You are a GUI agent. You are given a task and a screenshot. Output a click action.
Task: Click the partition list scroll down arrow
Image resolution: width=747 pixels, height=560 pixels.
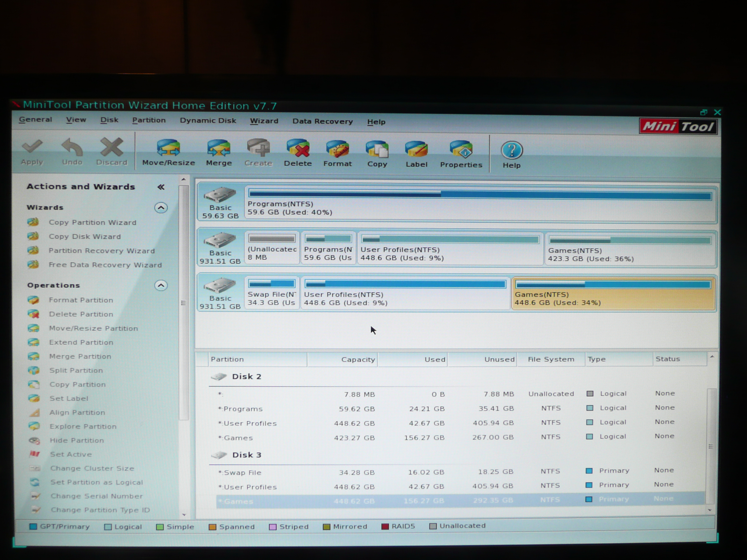[x=710, y=510]
